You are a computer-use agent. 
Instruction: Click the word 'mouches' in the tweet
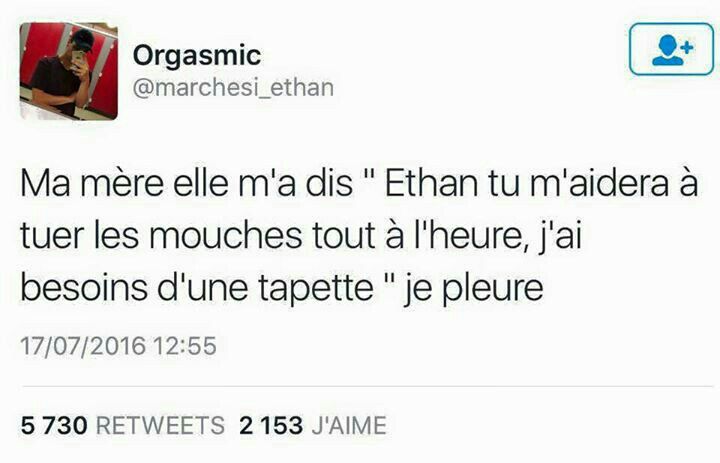click(x=225, y=236)
